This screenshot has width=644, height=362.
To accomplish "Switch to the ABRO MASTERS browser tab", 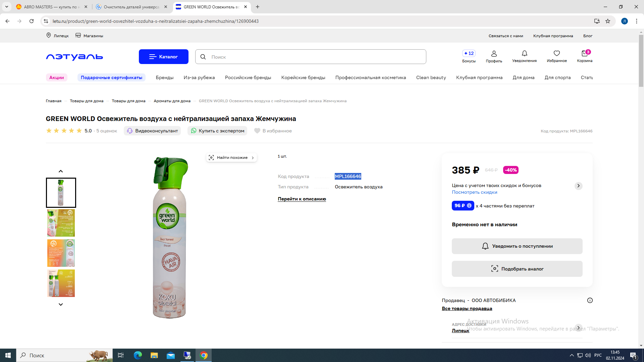I will point(52,7).
